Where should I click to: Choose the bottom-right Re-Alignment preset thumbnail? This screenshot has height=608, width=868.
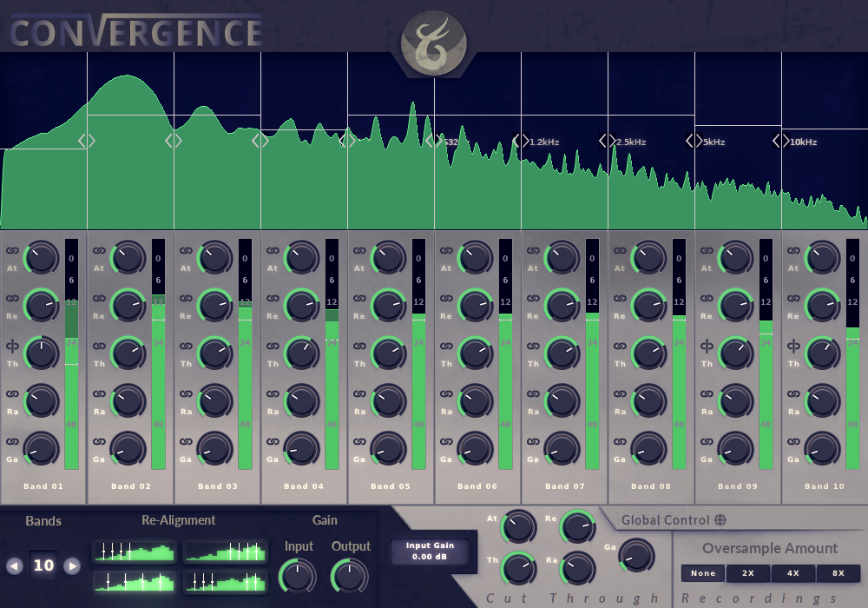click(x=225, y=581)
